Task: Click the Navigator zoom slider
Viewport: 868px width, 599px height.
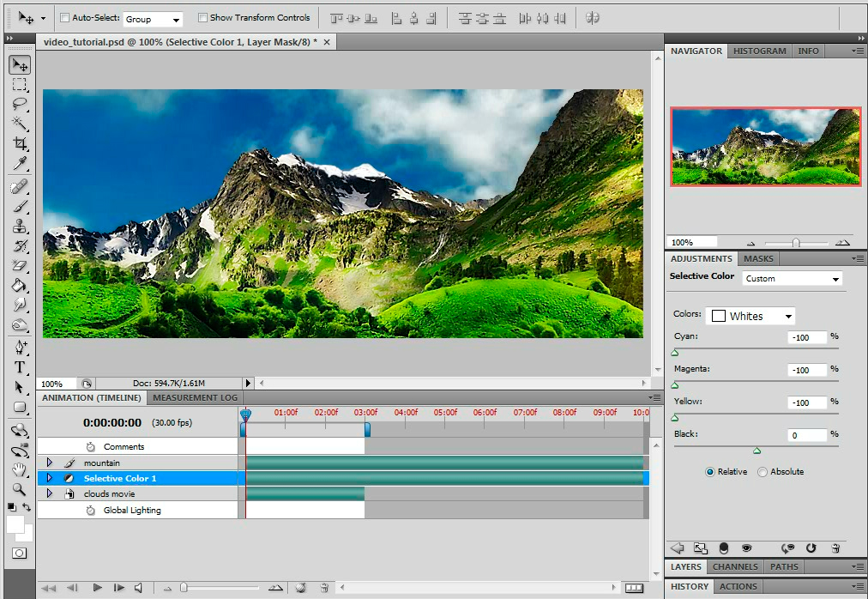Action: [796, 243]
